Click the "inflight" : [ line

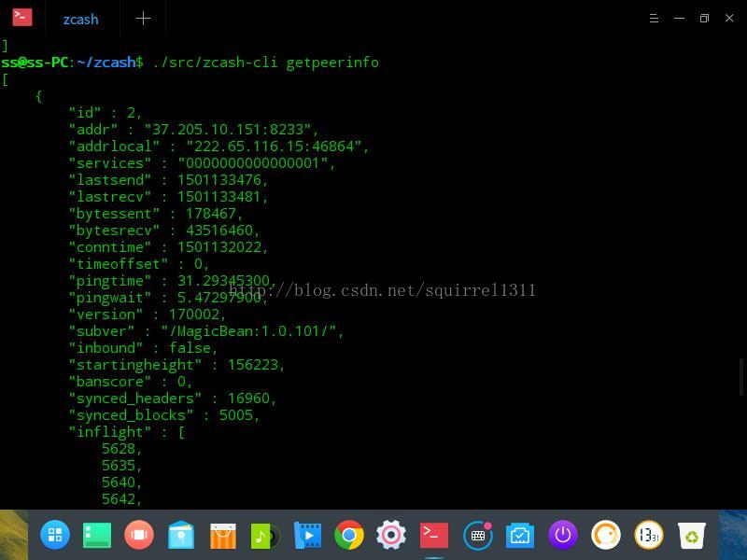127,432
